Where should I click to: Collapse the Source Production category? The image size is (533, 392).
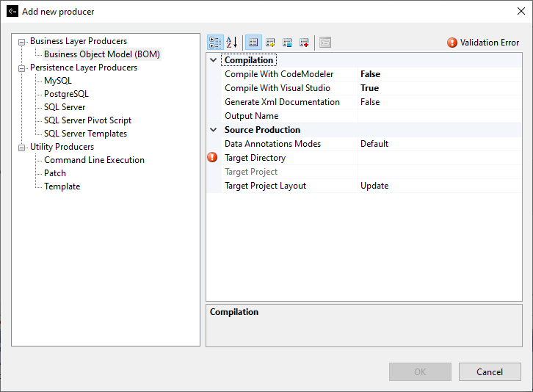[214, 130]
